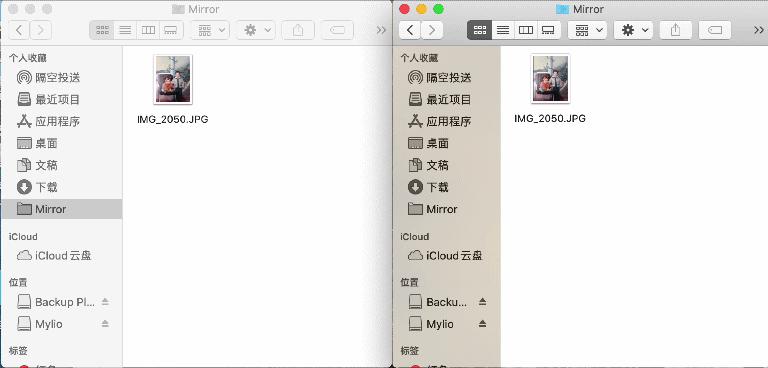The image size is (768, 368).
Task: Click IMG_2050.JPG filename in left window
Action: pos(173,120)
